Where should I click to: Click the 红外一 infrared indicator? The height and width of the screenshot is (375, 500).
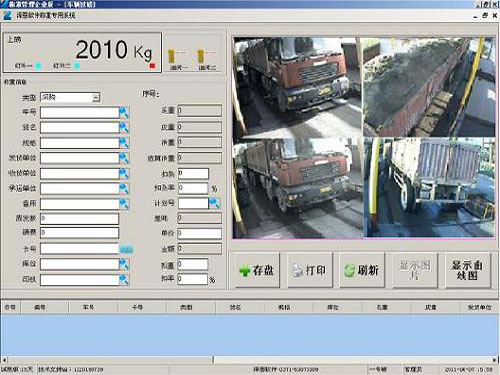(x=38, y=66)
